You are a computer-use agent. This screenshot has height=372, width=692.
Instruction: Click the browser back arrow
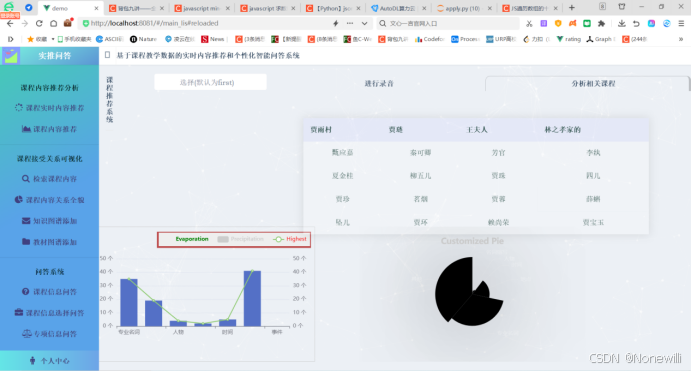click(x=10, y=23)
